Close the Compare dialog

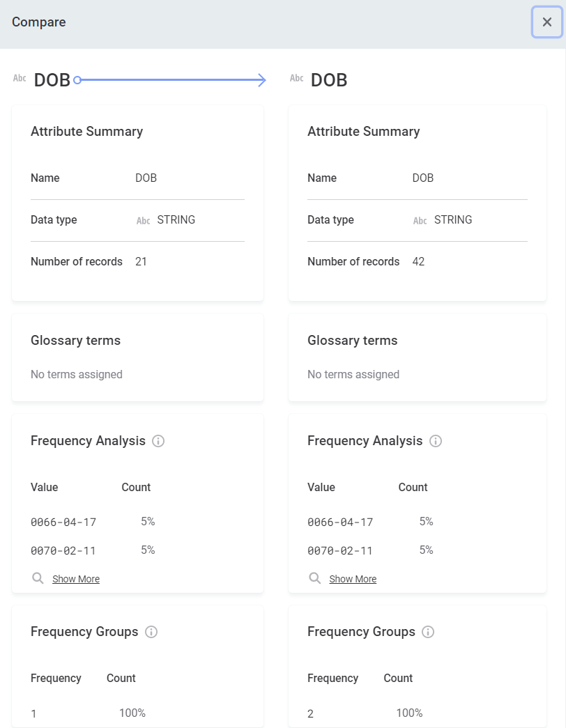[x=547, y=22]
